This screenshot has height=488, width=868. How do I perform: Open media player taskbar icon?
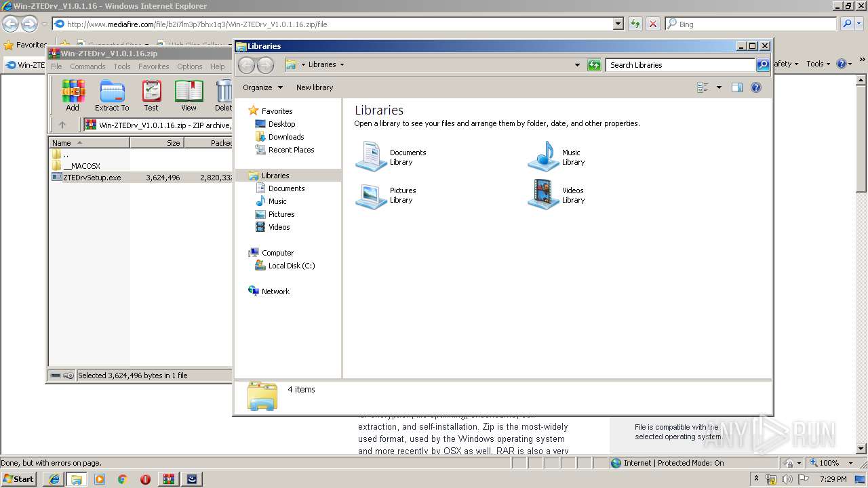pyautogui.click(x=100, y=479)
